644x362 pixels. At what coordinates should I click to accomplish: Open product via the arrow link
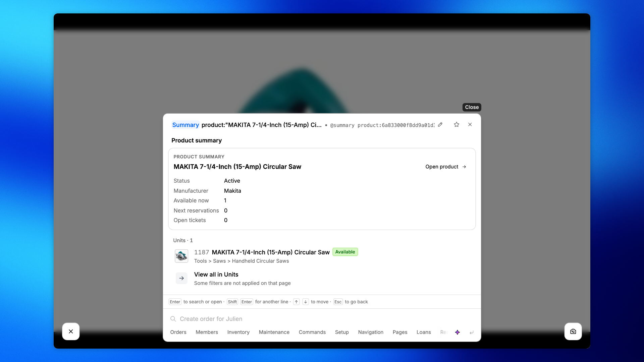point(446,167)
